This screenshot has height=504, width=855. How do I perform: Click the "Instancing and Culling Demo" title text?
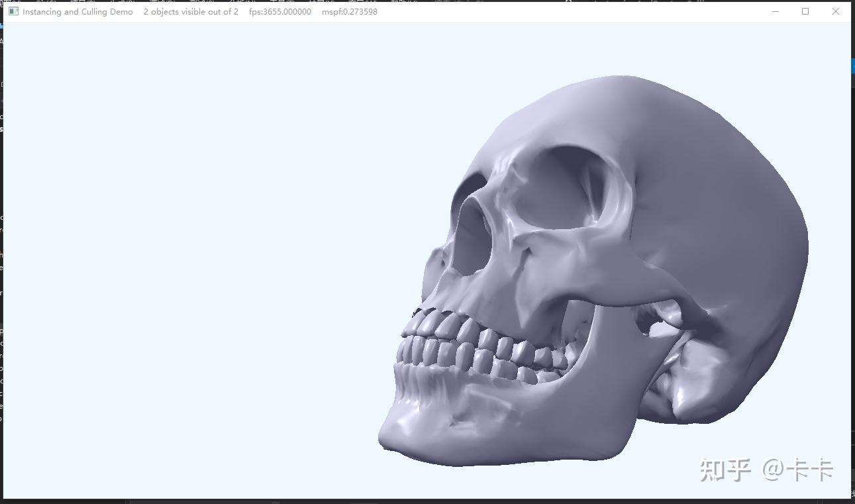(x=77, y=12)
